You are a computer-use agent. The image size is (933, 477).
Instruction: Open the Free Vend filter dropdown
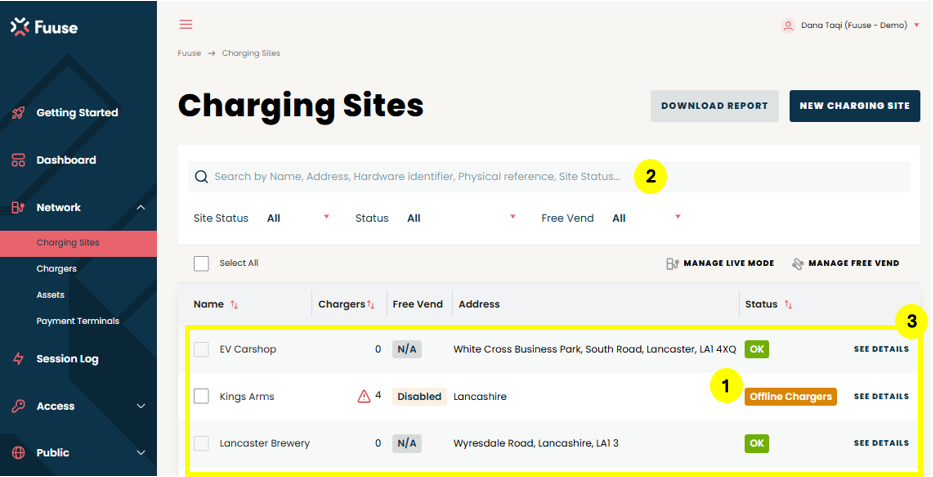[646, 218]
